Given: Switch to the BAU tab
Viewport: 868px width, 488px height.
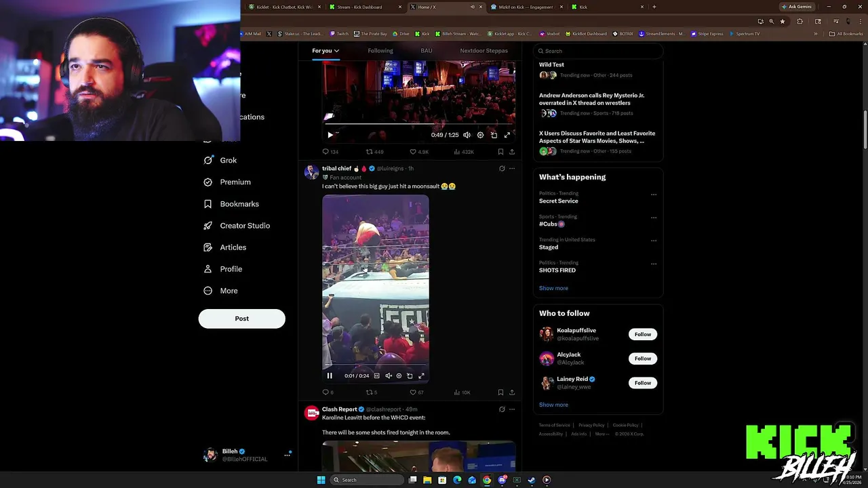Looking at the screenshot, I should [427, 51].
